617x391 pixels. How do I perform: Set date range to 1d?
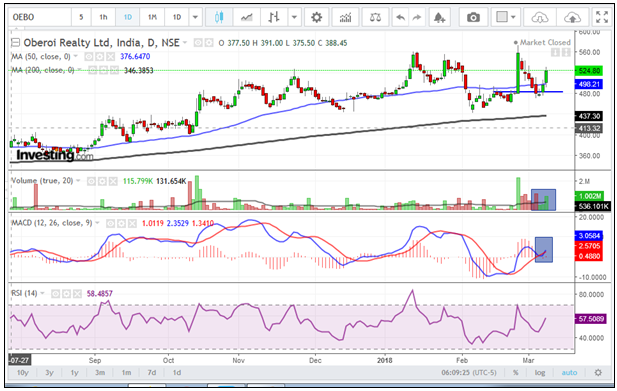[177, 373]
